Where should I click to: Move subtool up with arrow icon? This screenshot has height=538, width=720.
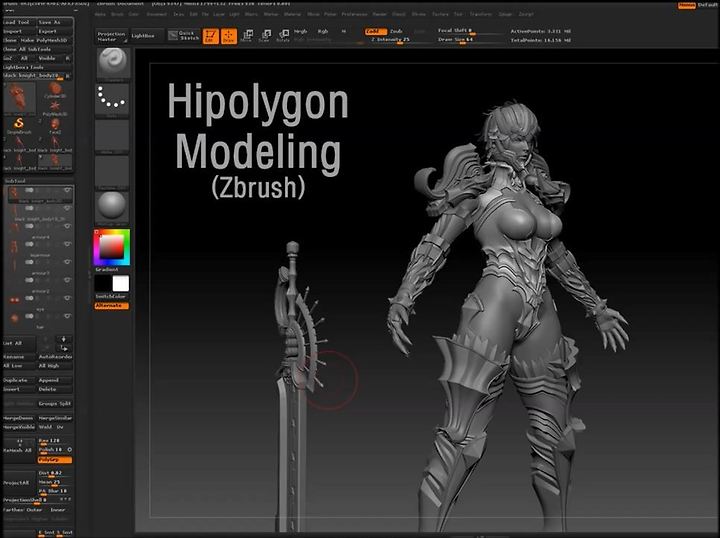coord(63,339)
